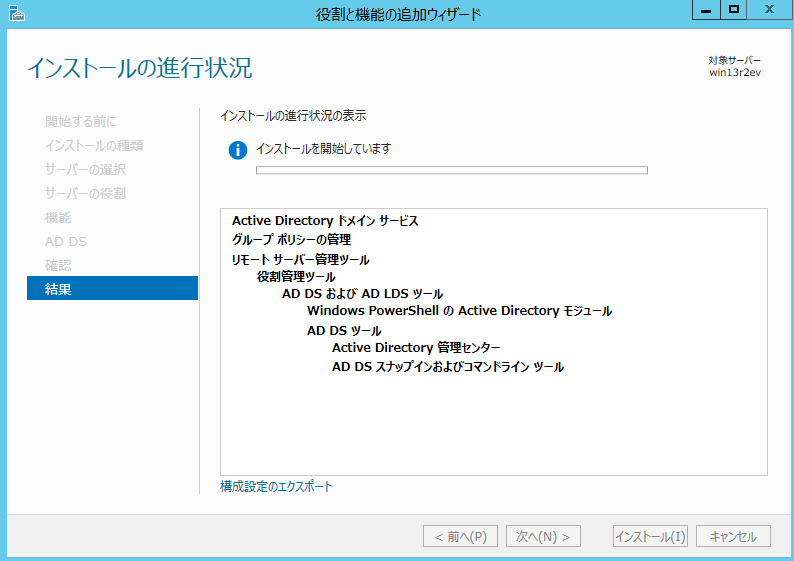Select 確認 step in sidebar
Viewport: 794px width, 561px height.
click(x=58, y=266)
